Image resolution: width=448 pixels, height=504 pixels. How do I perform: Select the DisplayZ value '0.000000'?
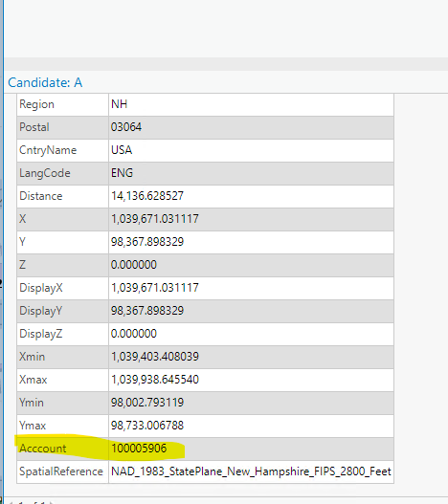coord(134,334)
